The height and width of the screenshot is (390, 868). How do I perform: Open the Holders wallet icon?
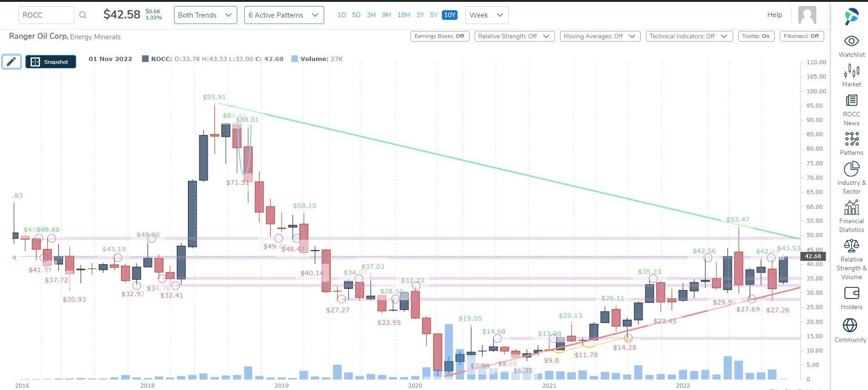point(851,293)
